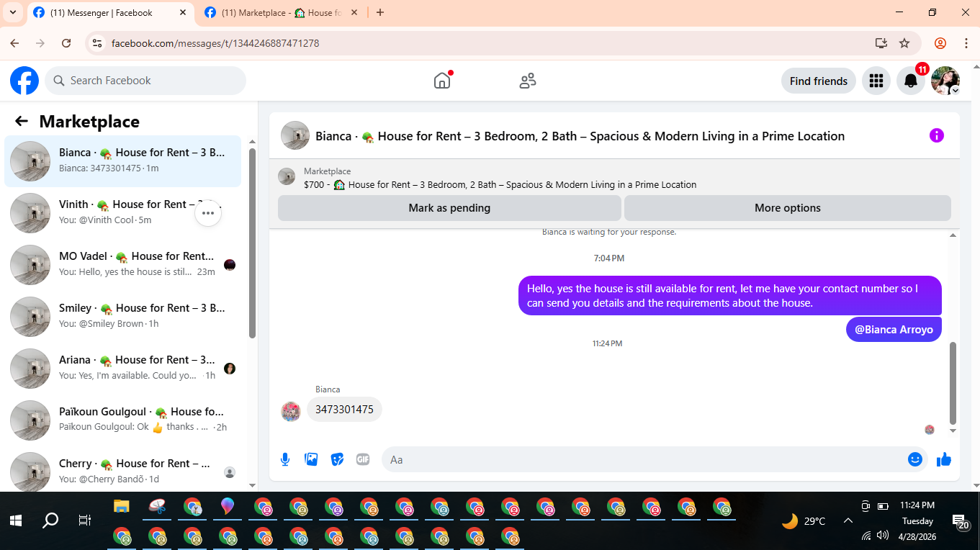Open the Bianca conversation in list
The width and height of the screenshot is (980, 550).
[123, 161]
